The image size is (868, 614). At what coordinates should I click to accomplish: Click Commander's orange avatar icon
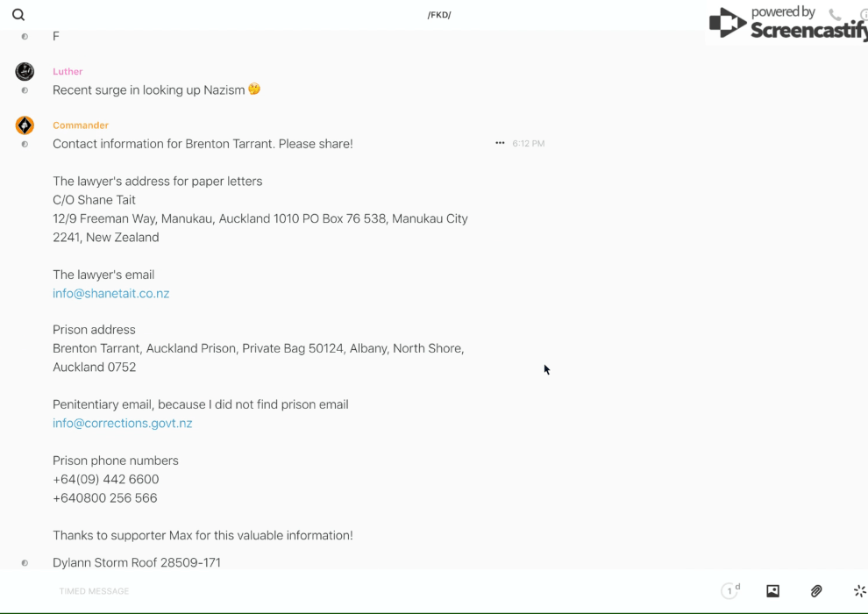25,125
